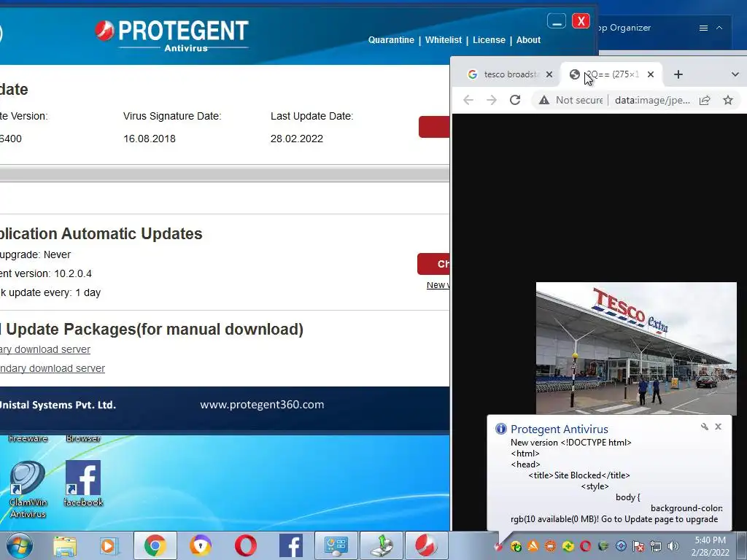The width and height of the screenshot is (747, 560).
Task: Switch to Protegent in taskbar
Action: click(426, 545)
